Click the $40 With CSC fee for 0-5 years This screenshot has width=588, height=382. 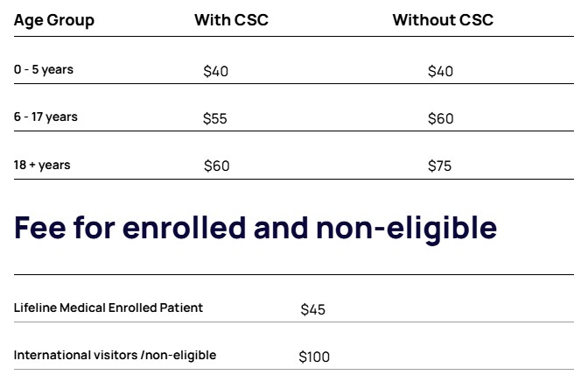215,71
